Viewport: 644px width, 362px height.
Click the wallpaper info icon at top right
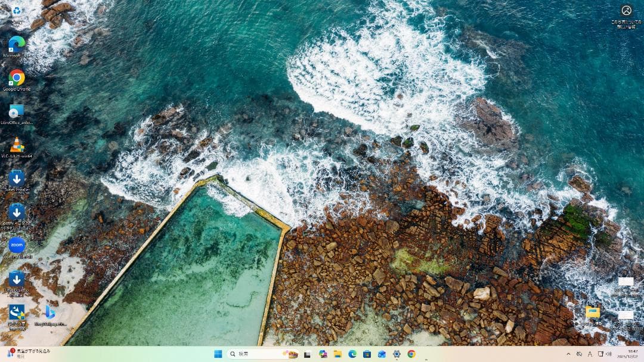(x=626, y=11)
